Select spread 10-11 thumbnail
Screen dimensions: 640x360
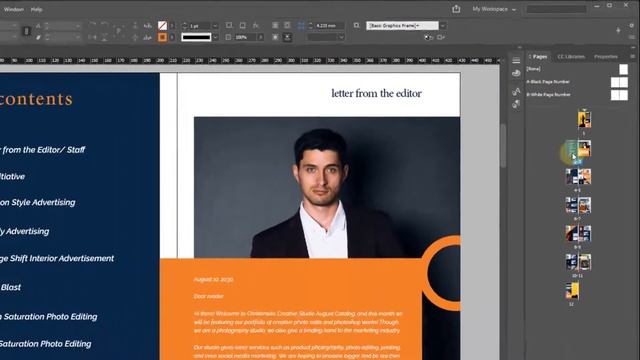tap(578, 262)
